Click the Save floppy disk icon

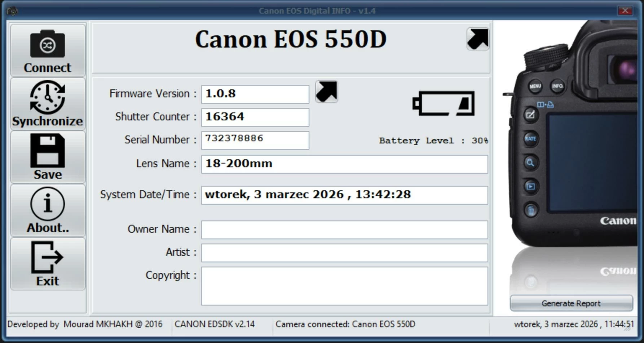pos(48,151)
